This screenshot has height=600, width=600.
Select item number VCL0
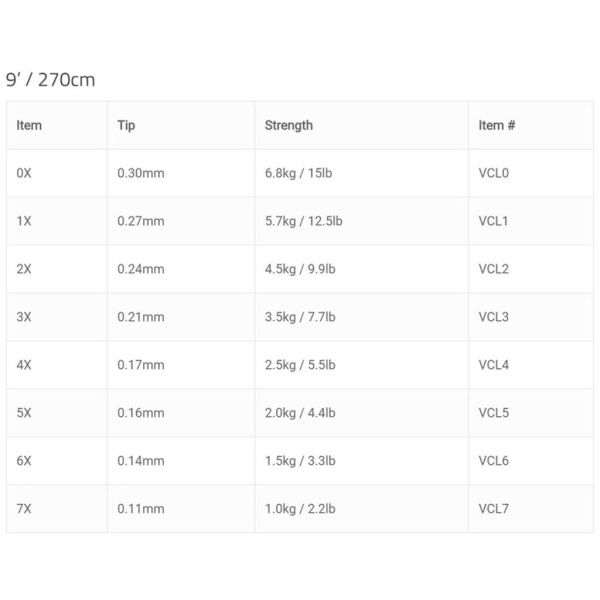point(494,173)
